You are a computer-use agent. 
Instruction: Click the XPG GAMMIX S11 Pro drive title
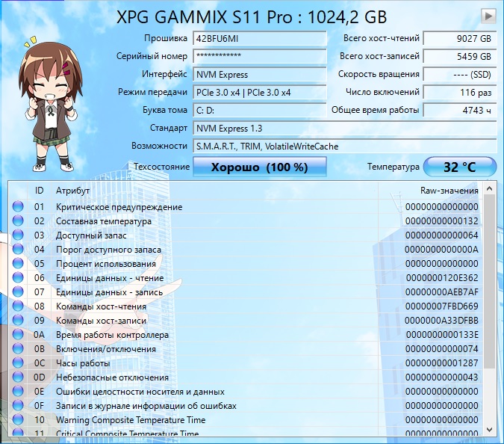[x=252, y=16]
